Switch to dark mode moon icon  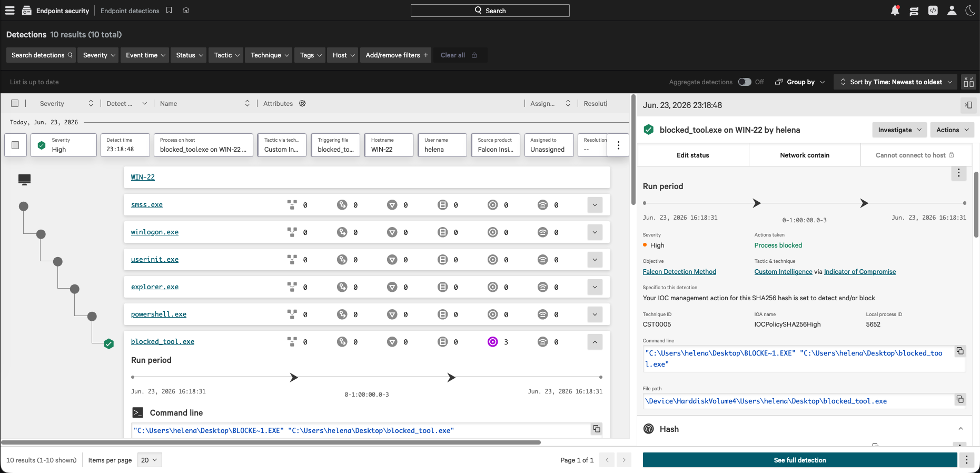pyautogui.click(x=970, y=11)
